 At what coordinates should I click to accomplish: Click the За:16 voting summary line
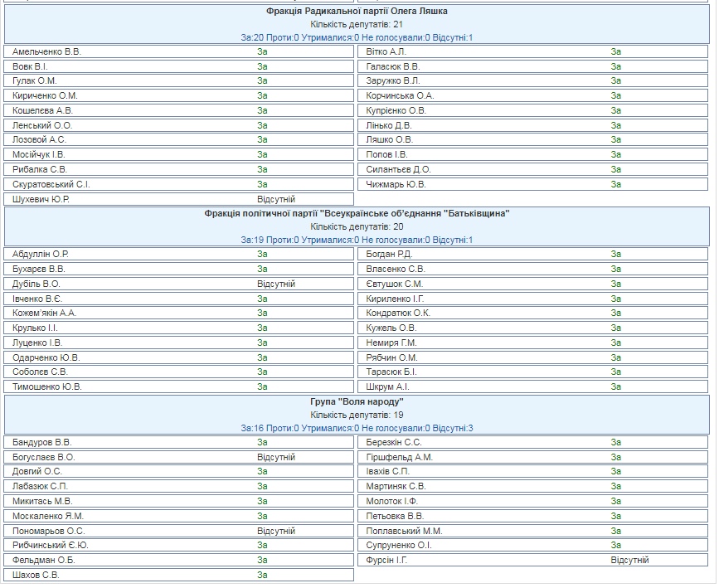coord(357,429)
